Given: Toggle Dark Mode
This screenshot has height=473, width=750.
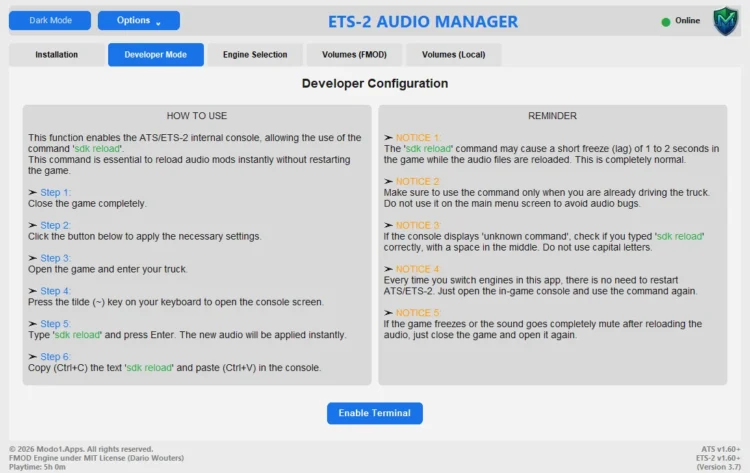Looking at the screenshot, I should tap(50, 21).
